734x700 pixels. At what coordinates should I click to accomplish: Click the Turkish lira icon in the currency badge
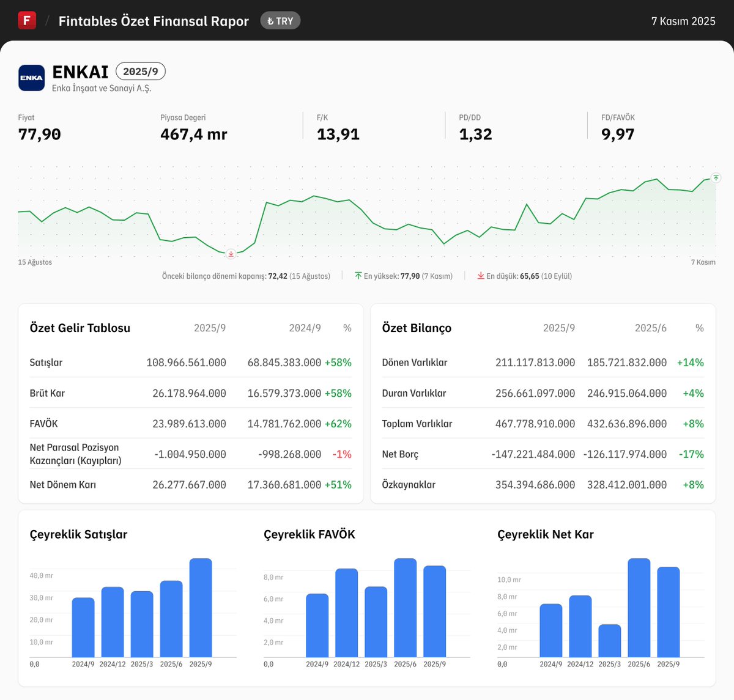click(270, 20)
